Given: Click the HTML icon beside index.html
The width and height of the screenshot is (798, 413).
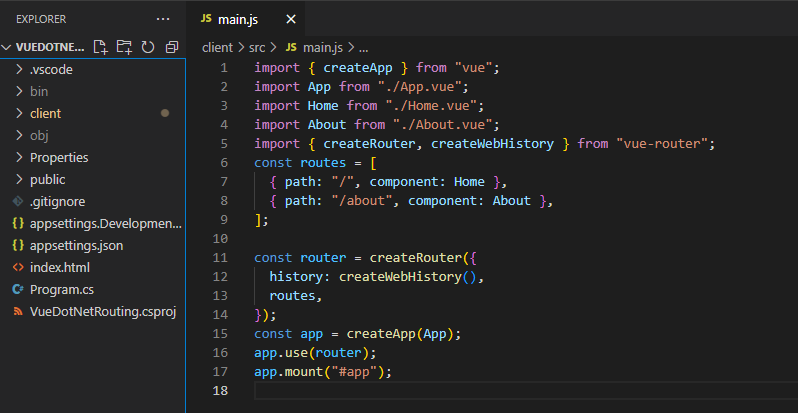Looking at the screenshot, I should [18, 268].
